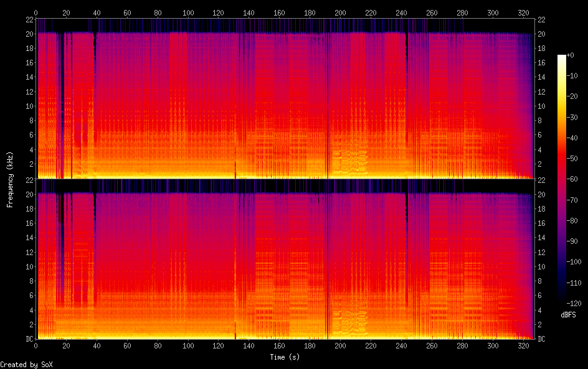The image size is (588, 369).
Task: Click the "dBFS" label under the color scale
Action: click(568, 315)
